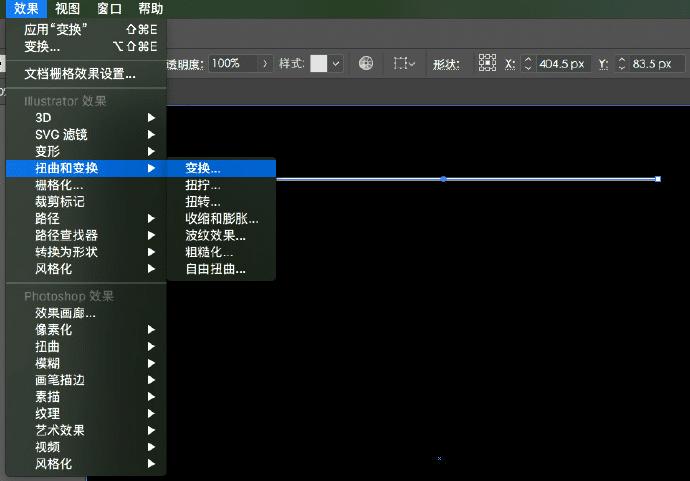Click the 样式 graphic style swatch
The height and width of the screenshot is (481, 690).
[319, 64]
